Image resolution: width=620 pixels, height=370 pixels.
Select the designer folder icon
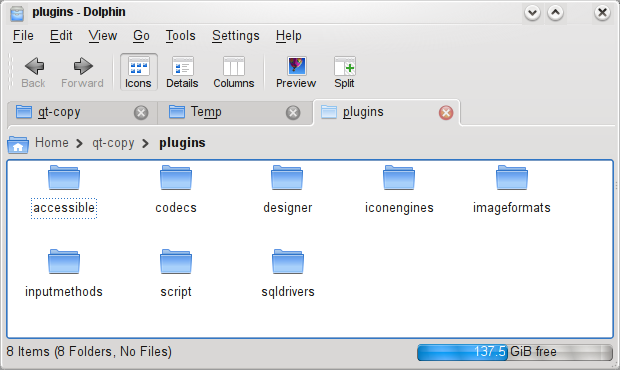pos(287,177)
